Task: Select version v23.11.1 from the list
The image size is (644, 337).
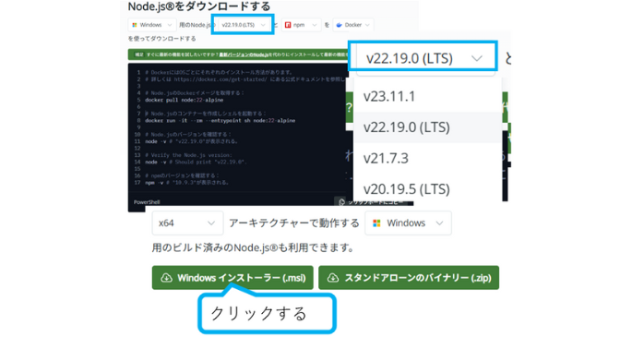Action: (x=427, y=97)
